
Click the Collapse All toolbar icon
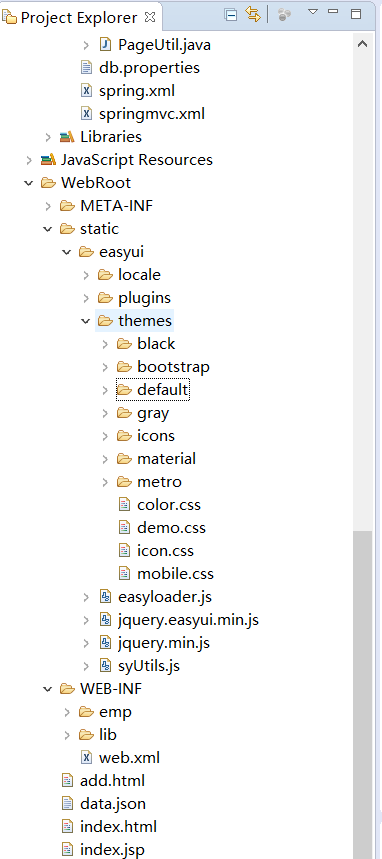231,14
